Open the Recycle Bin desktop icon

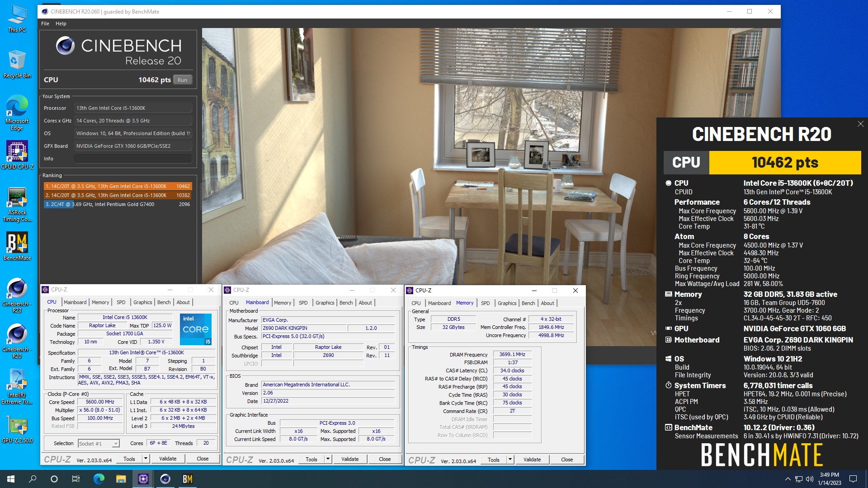[17, 64]
